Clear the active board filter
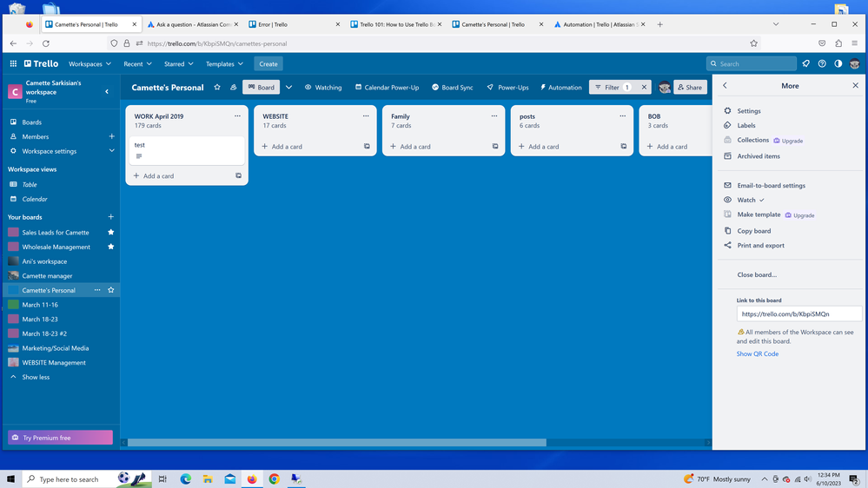The width and height of the screenshot is (868, 488). coord(644,88)
